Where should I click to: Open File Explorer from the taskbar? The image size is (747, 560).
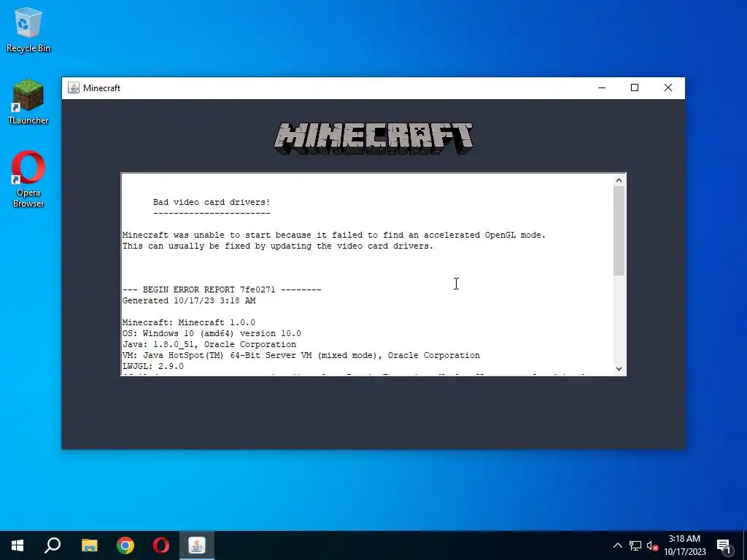pos(89,545)
